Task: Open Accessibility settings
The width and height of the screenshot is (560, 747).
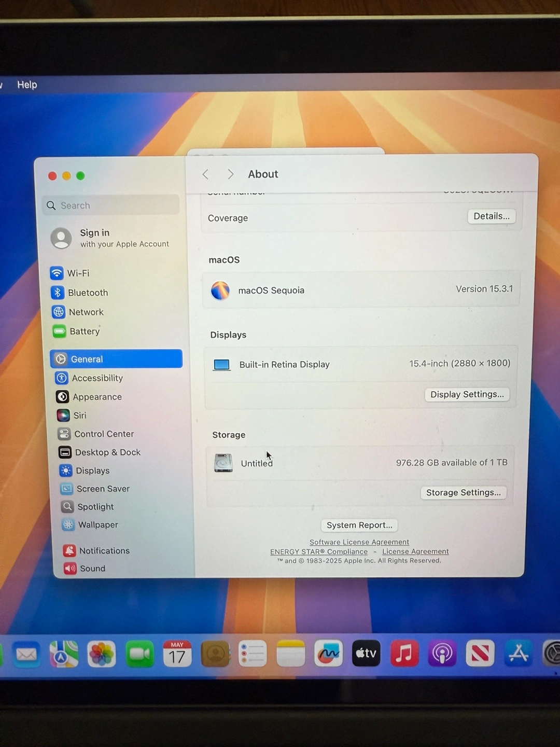Action: (x=89, y=378)
